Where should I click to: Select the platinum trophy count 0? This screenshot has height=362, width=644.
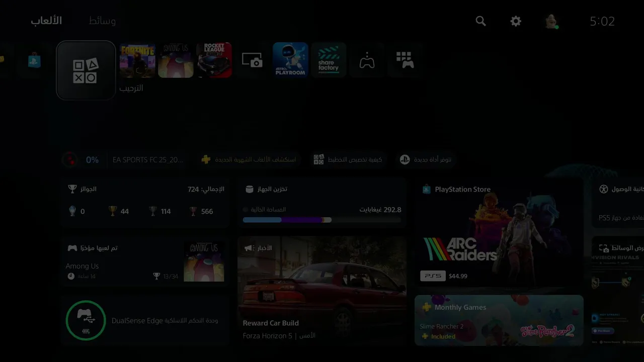(x=77, y=211)
